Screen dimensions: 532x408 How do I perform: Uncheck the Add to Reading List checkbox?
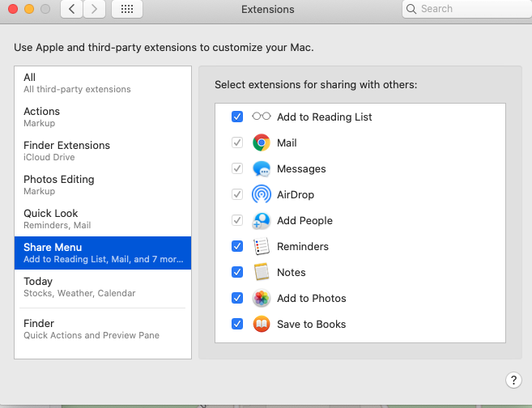point(237,117)
